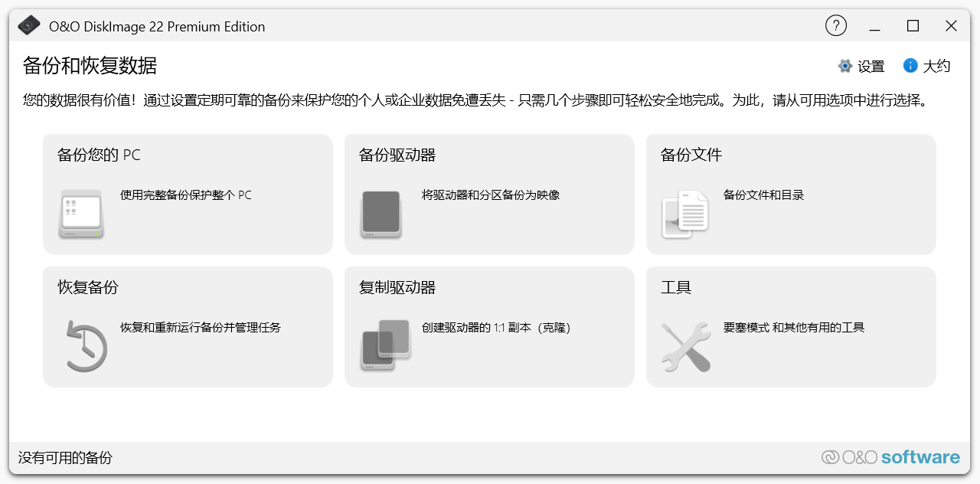This screenshot has height=484, width=980.
Task: Click the 工具 tools wrench icon
Action: point(687,345)
